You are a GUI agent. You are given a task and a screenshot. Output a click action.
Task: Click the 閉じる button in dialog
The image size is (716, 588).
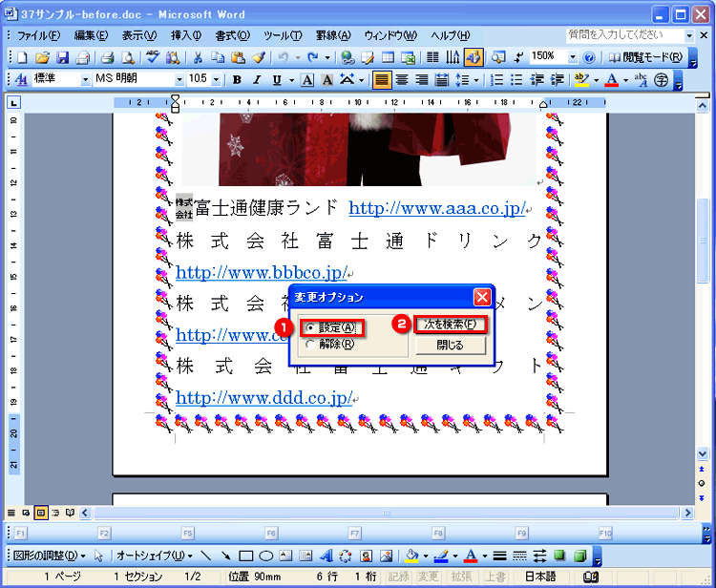pos(451,346)
